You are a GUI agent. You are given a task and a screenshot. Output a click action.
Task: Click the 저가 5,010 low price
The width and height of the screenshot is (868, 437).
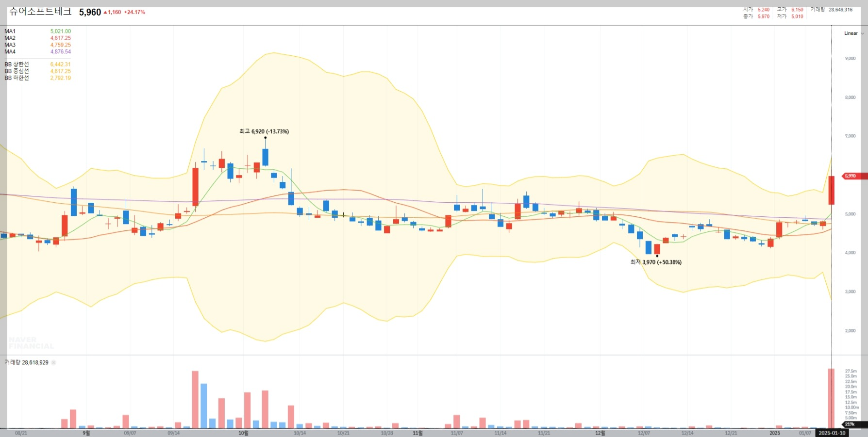click(790, 16)
